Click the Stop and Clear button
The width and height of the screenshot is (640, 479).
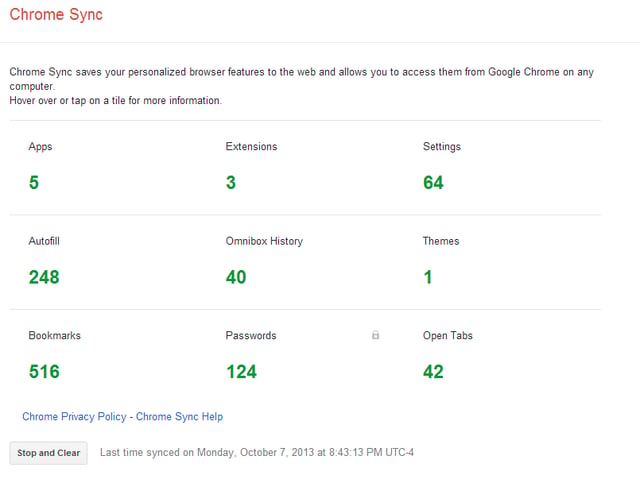(x=49, y=453)
